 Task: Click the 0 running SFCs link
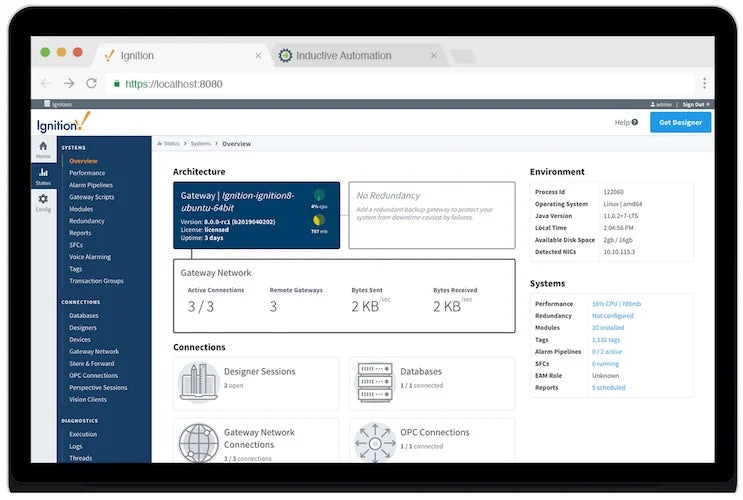click(605, 364)
